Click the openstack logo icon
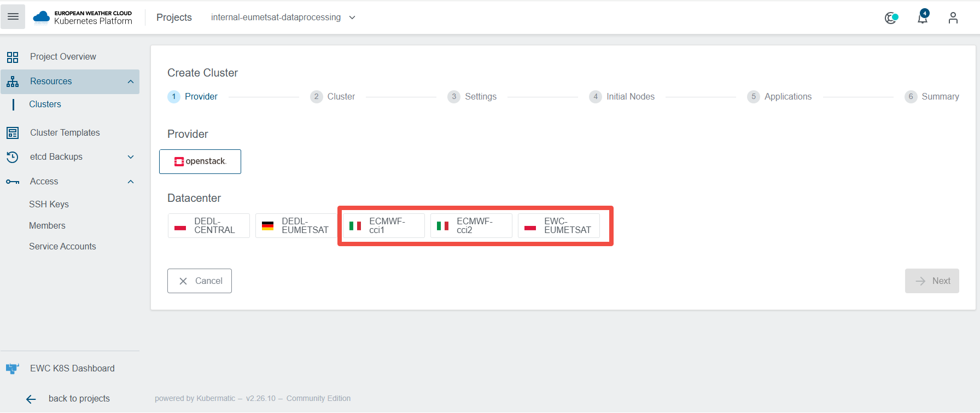The image size is (980, 413). (179, 161)
